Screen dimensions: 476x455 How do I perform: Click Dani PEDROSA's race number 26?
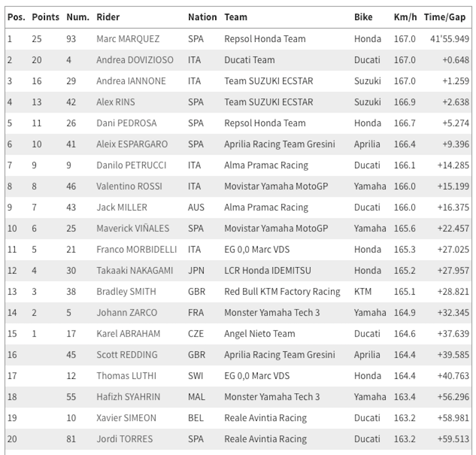[71, 123]
